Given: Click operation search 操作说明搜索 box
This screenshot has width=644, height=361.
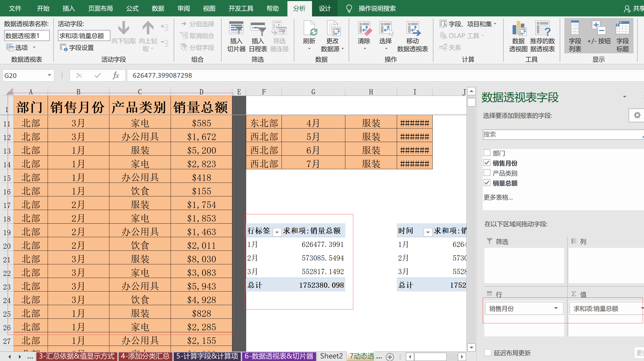Looking at the screenshot, I should point(377,8).
